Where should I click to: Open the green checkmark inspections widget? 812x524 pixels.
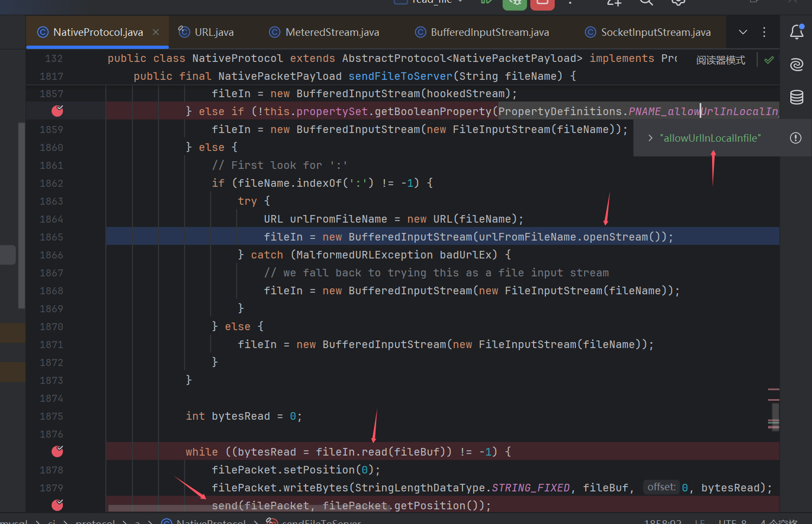[x=769, y=60]
